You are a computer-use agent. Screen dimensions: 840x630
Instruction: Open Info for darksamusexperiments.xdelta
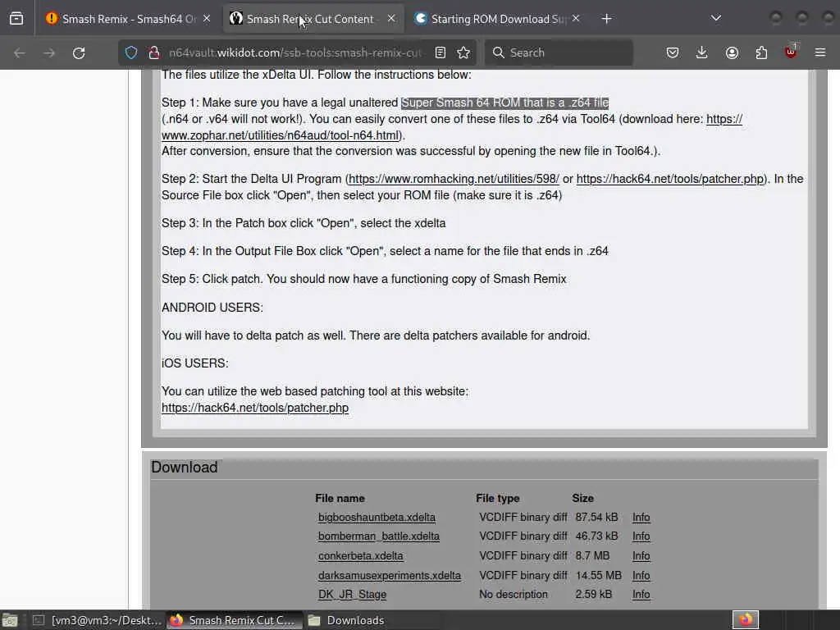coord(641,575)
